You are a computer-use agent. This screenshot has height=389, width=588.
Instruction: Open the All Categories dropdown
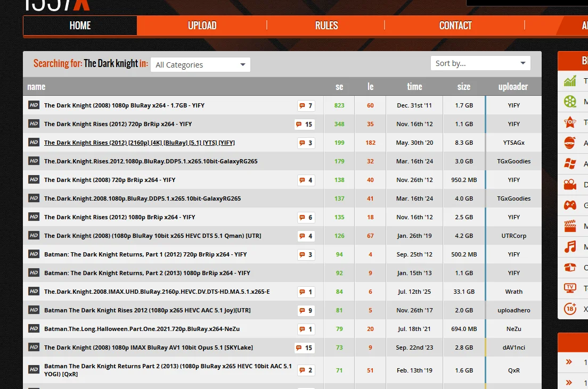tap(201, 65)
